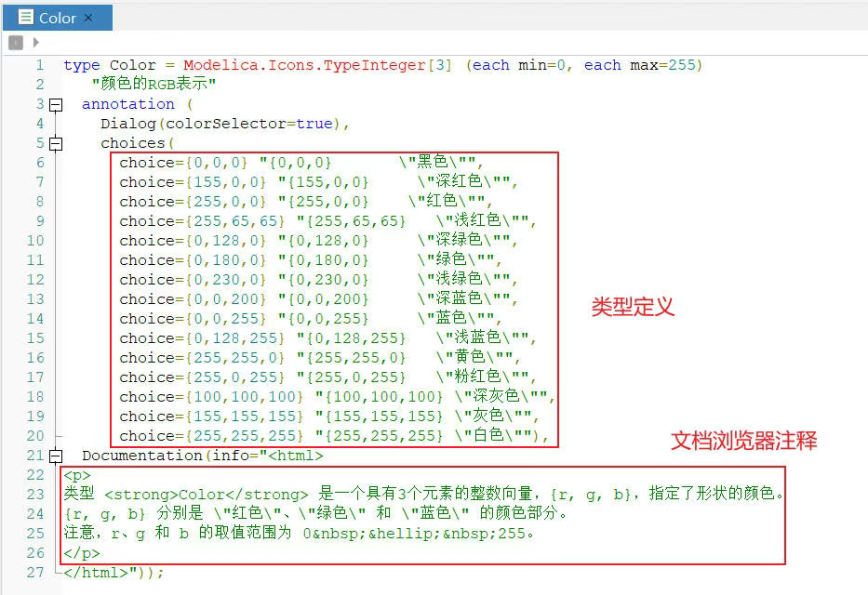Fold the Documentation section at line 21
This screenshot has height=595, width=868.
(56, 456)
